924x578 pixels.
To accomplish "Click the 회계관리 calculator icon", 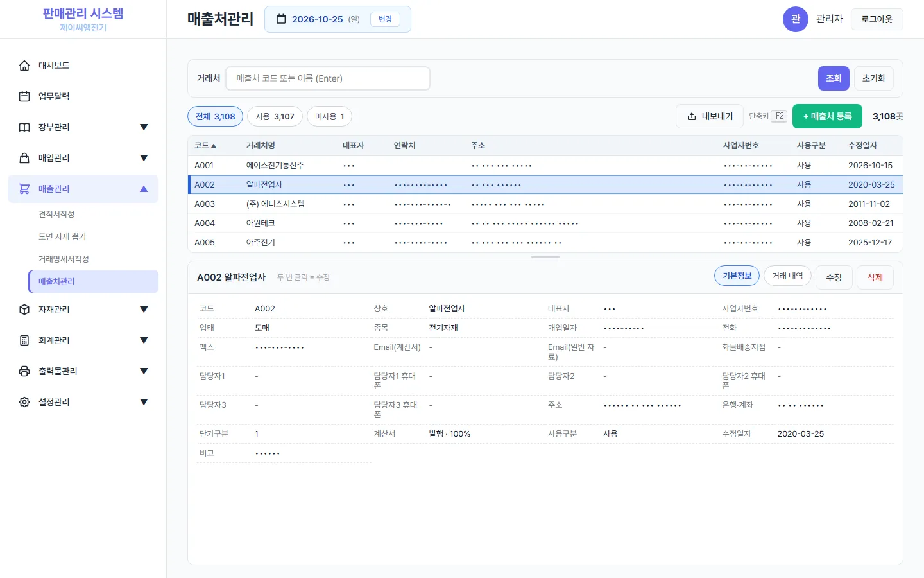I will [x=24, y=340].
